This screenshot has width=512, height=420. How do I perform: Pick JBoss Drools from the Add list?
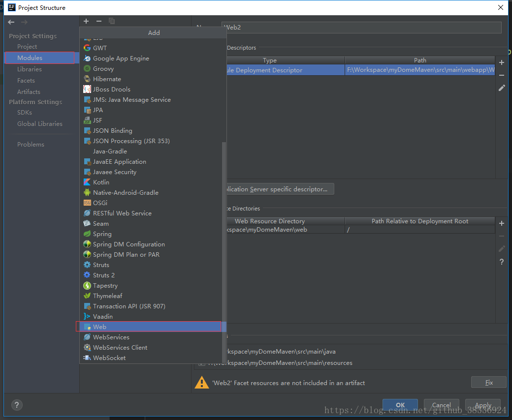(150, 90)
